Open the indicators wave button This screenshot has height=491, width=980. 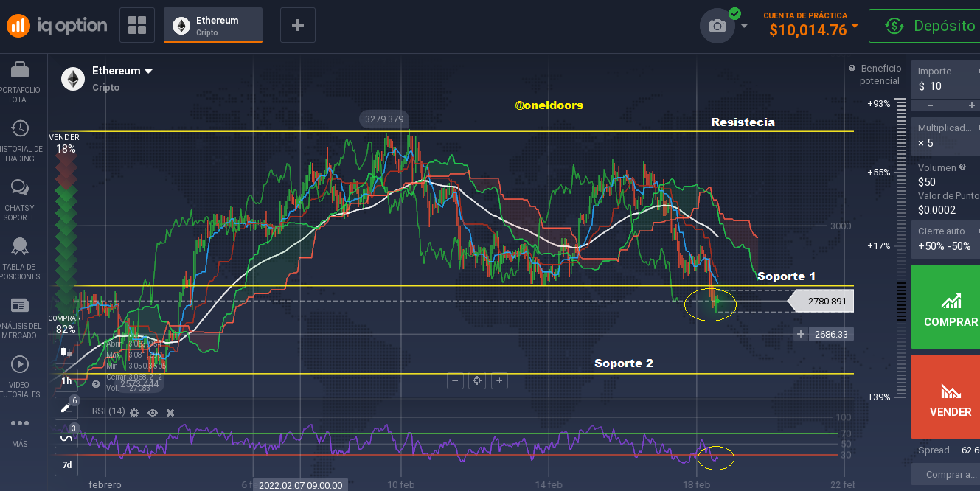coord(66,437)
